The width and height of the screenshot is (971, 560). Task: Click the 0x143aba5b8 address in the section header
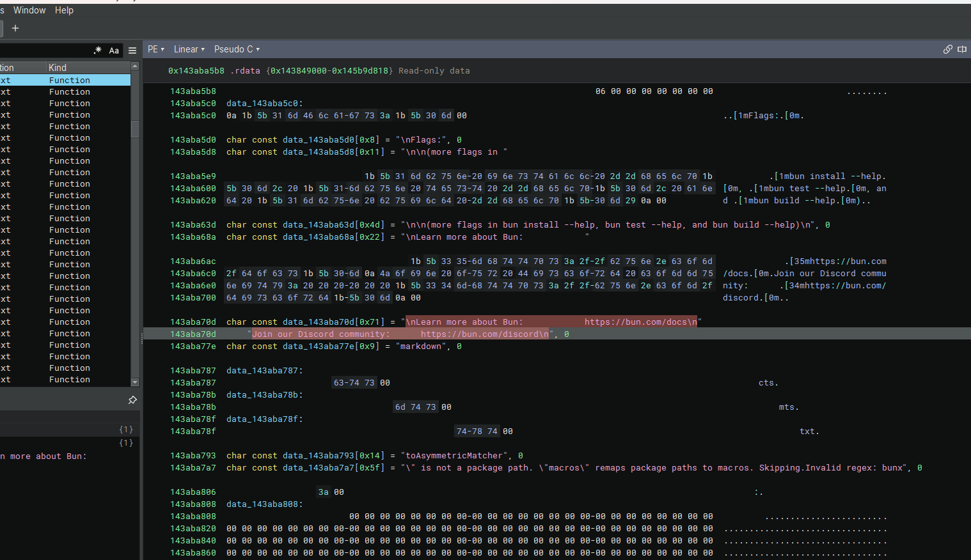[x=196, y=71]
